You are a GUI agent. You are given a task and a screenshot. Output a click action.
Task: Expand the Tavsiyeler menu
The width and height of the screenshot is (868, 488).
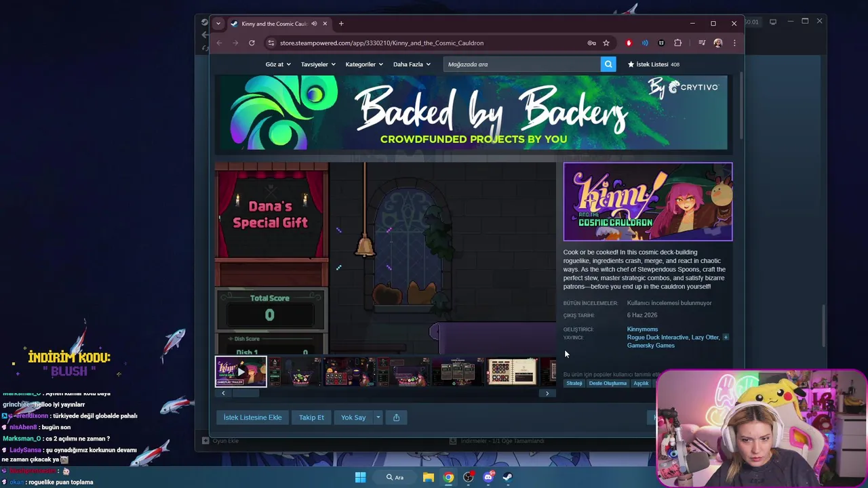point(318,64)
